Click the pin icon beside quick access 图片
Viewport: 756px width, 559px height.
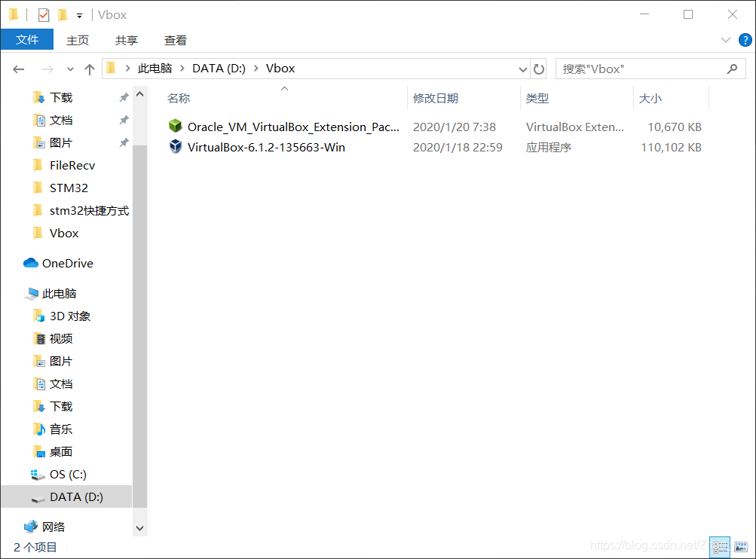click(124, 142)
